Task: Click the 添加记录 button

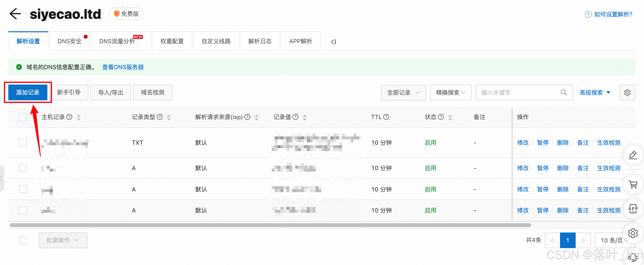Action: point(28,92)
